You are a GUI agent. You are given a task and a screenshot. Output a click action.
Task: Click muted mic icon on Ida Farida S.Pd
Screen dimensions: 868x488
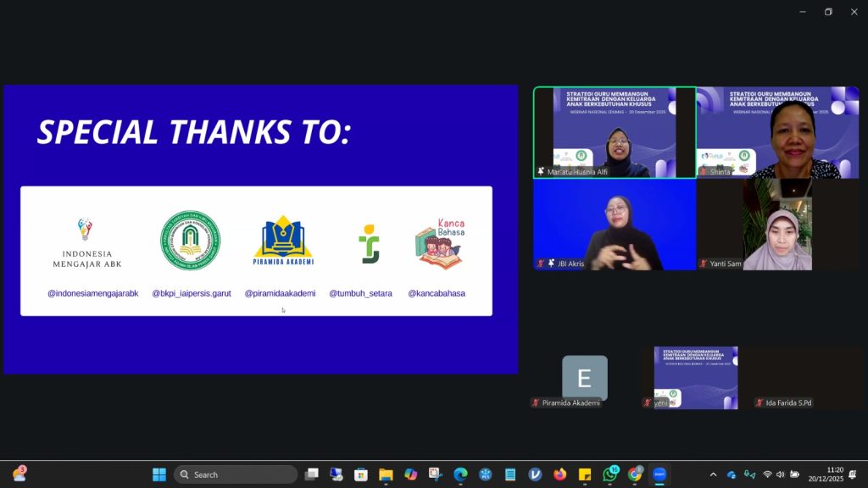click(x=759, y=402)
